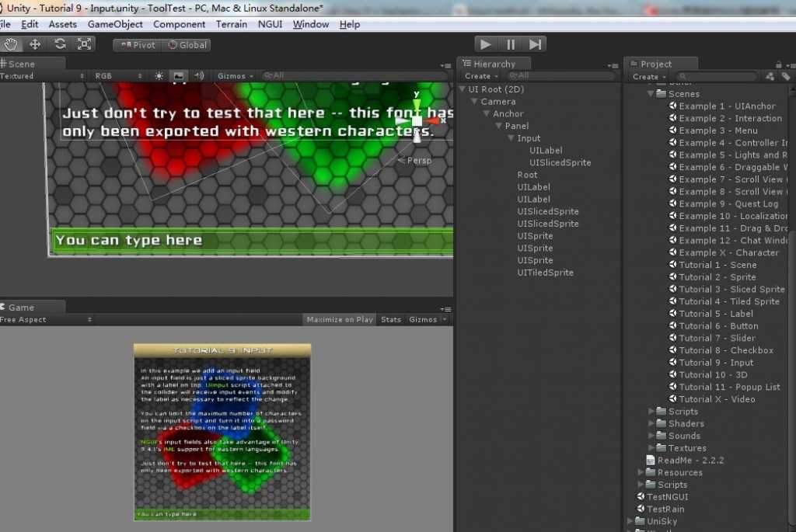
Task: Click Example 1 - UIAnchor scene icon
Action: pyautogui.click(x=672, y=106)
